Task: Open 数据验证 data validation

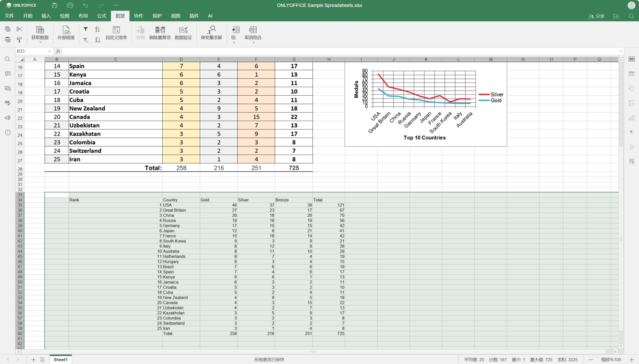Action: click(183, 32)
